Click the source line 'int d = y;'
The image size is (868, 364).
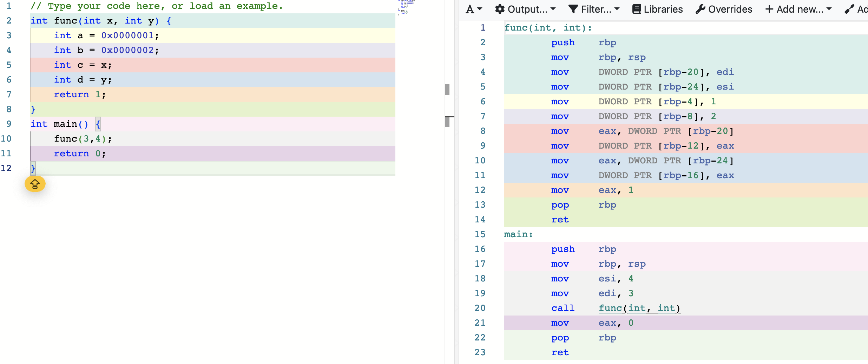[x=83, y=80]
